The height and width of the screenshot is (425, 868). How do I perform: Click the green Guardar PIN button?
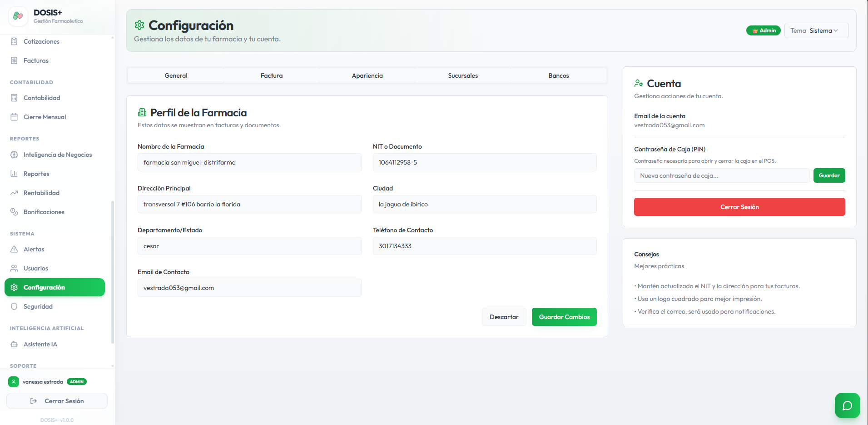(829, 175)
